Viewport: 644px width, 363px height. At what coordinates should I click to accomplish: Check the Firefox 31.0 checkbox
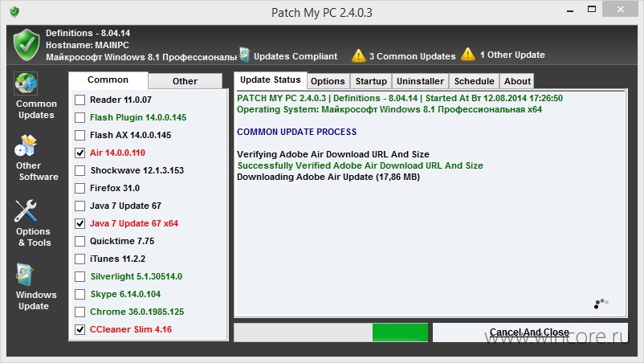pos(79,188)
